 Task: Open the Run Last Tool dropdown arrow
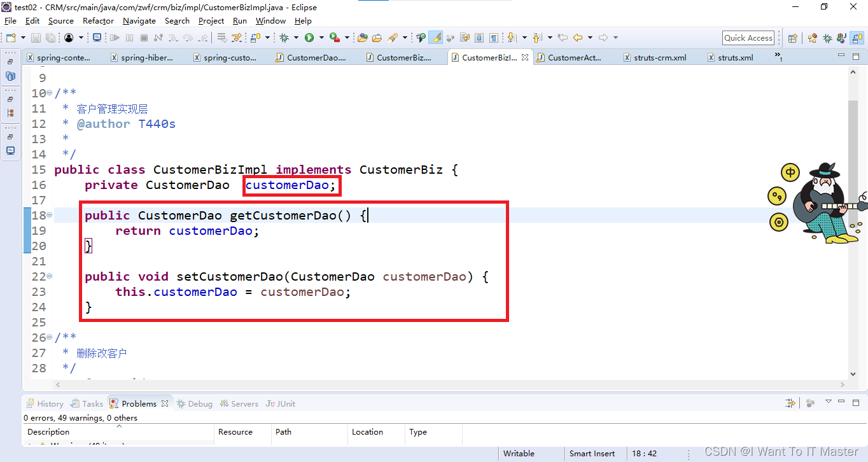pos(347,38)
